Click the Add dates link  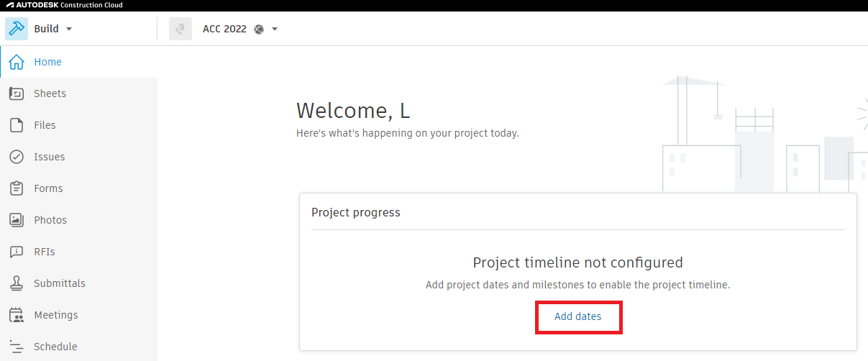pyautogui.click(x=577, y=316)
